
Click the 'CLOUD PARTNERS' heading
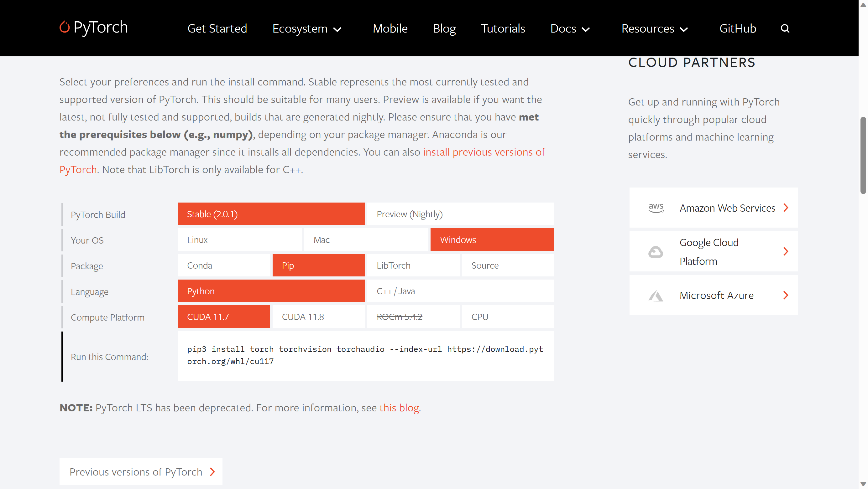point(692,63)
